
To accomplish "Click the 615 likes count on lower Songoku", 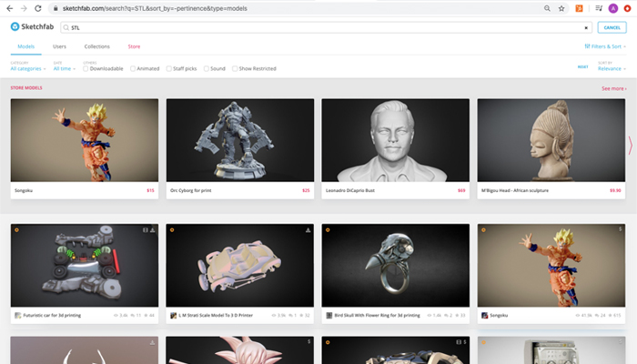I will 614,315.
